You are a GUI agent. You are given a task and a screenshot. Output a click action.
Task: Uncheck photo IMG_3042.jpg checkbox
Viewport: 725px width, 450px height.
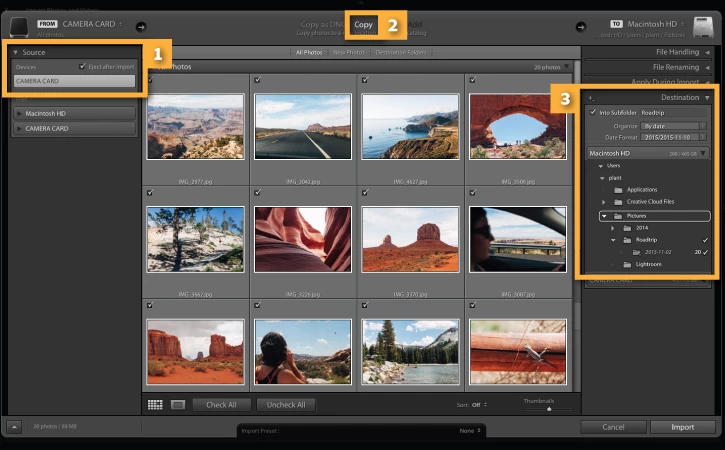[258, 80]
